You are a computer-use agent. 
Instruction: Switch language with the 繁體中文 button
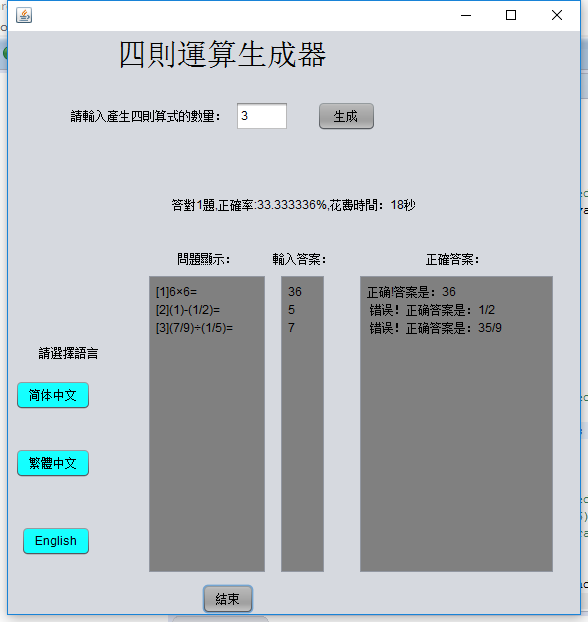click(x=53, y=463)
